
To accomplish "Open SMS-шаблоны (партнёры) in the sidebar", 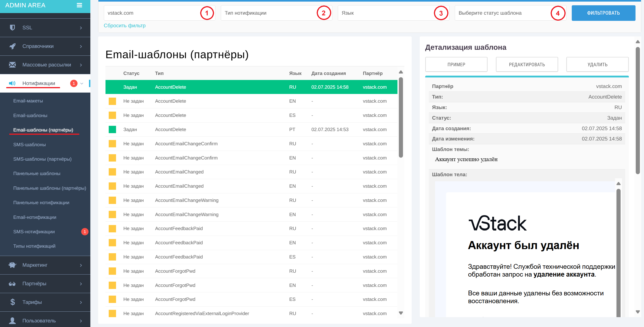I will pyautogui.click(x=42, y=159).
